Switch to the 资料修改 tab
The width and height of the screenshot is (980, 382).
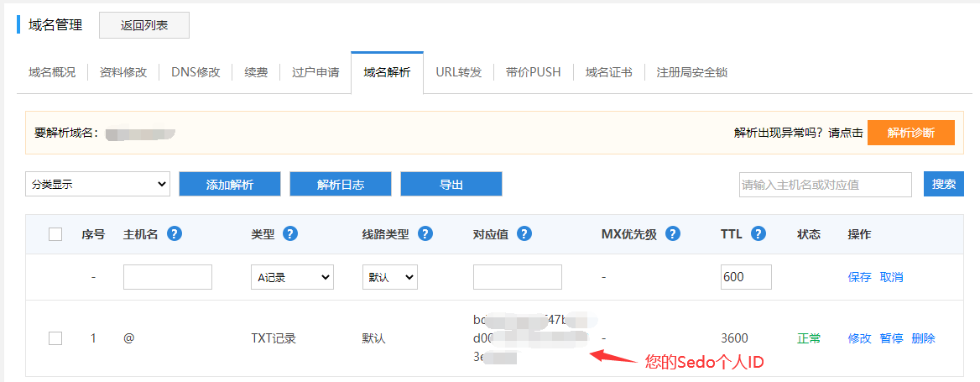[x=123, y=72]
